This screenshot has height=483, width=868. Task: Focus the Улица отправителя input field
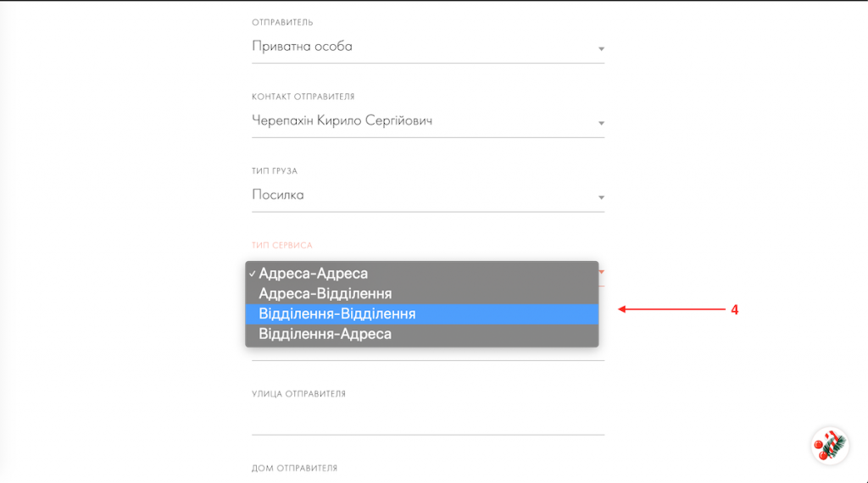427,420
